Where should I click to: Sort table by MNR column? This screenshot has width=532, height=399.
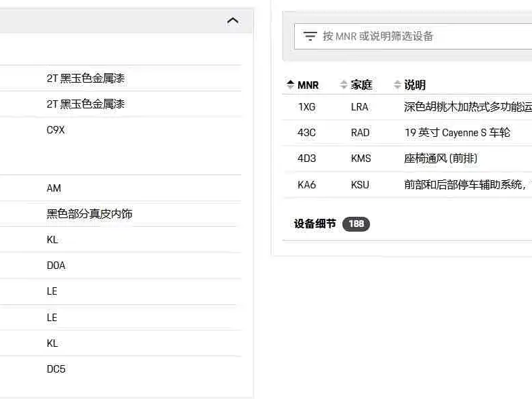tap(302, 85)
